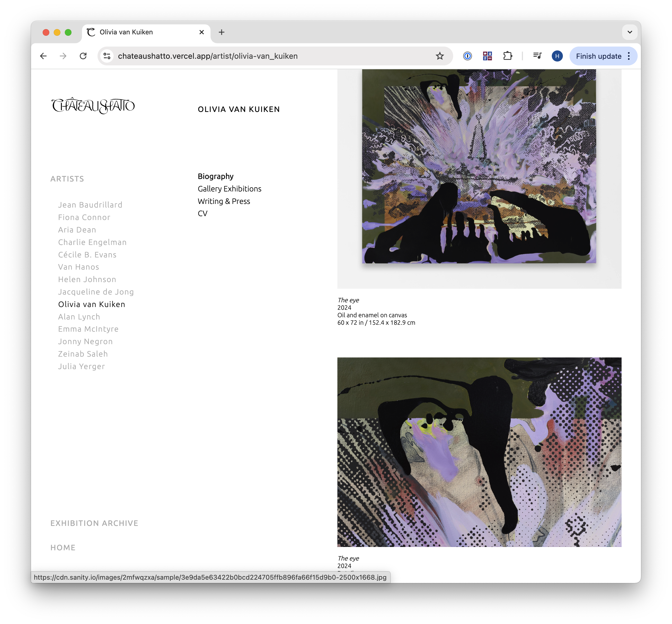The image size is (672, 624).
Task: Go to artist Cécile B. Evans
Action: tap(87, 255)
